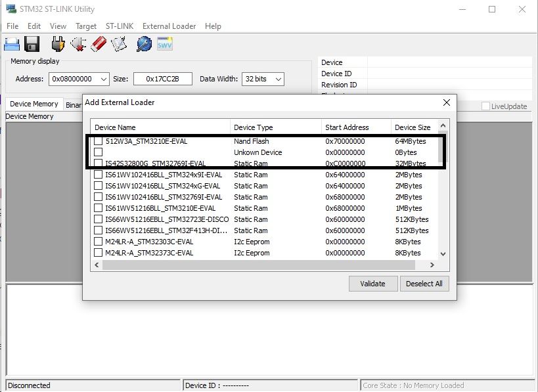The height and width of the screenshot is (392, 538).
Task: Click the STM32 ST-LINK Utility title bar icon
Action: [x=11, y=9]
